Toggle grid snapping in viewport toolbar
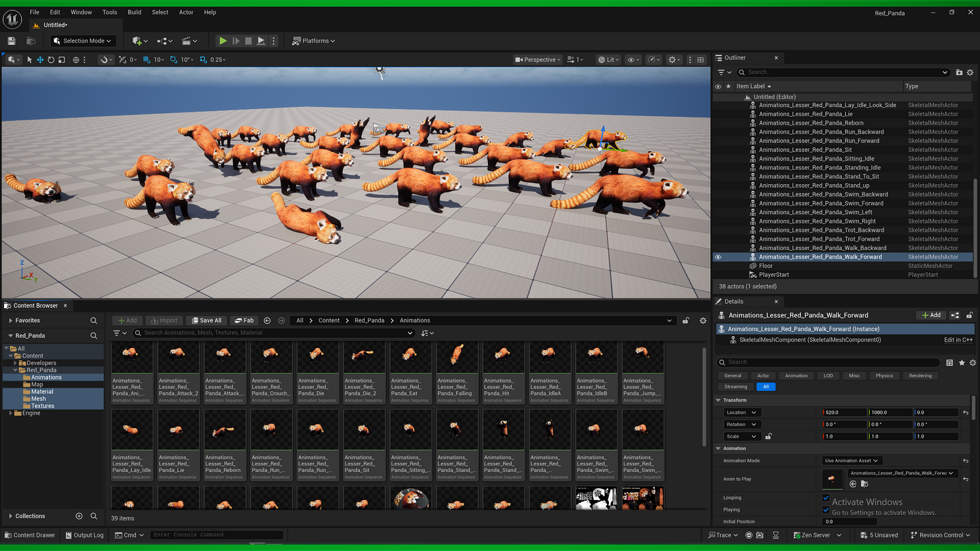Screen dimensions: 980x551 (146, 59)
